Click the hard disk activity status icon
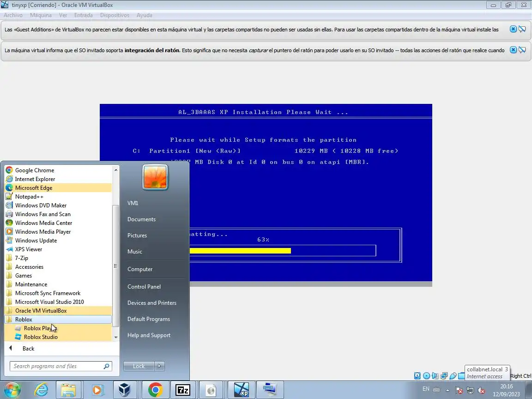The width and height of the screenshot is (532, 399). pyautogui.click(x=417, y=376)
